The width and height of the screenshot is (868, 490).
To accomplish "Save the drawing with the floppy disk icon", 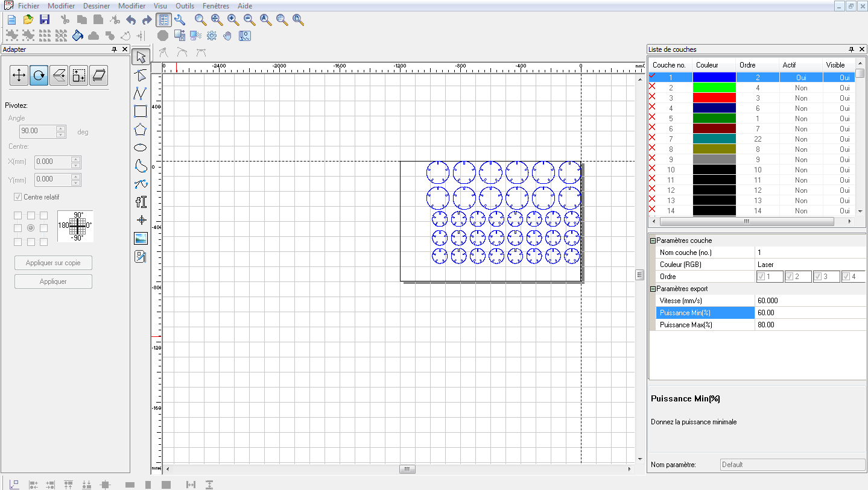I will pos(45,20).
